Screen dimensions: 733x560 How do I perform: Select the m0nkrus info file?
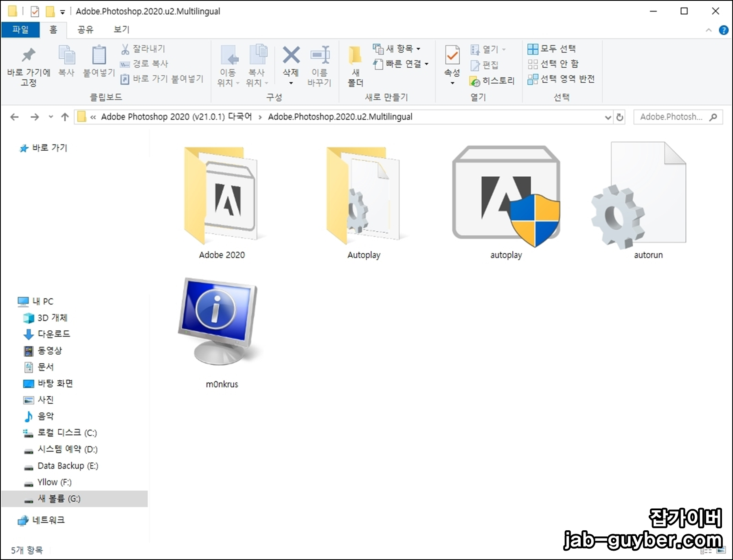[x=222, y=332]
